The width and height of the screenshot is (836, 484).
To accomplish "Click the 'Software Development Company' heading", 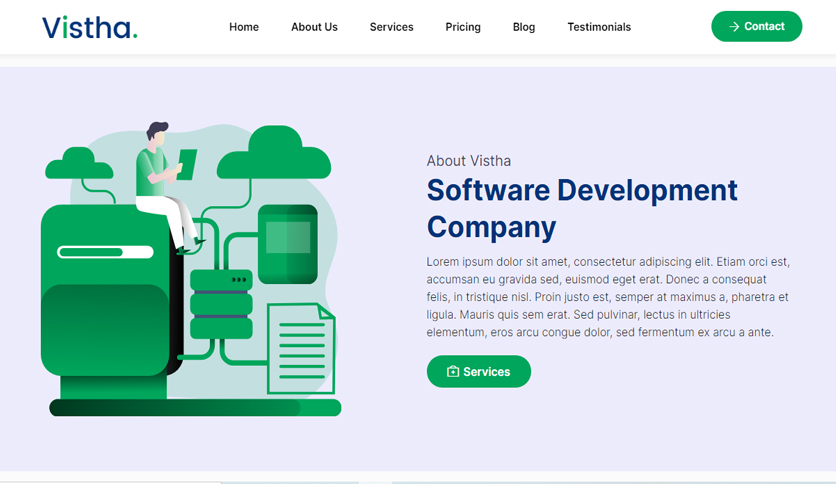I will pos(582,208).
